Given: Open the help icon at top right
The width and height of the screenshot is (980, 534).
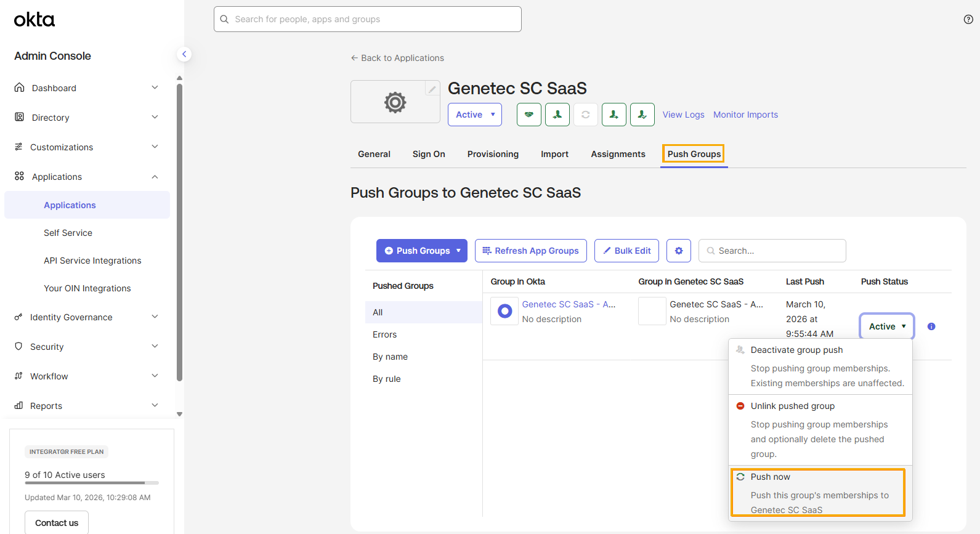Looking at the screenshot, I should 968,19.
